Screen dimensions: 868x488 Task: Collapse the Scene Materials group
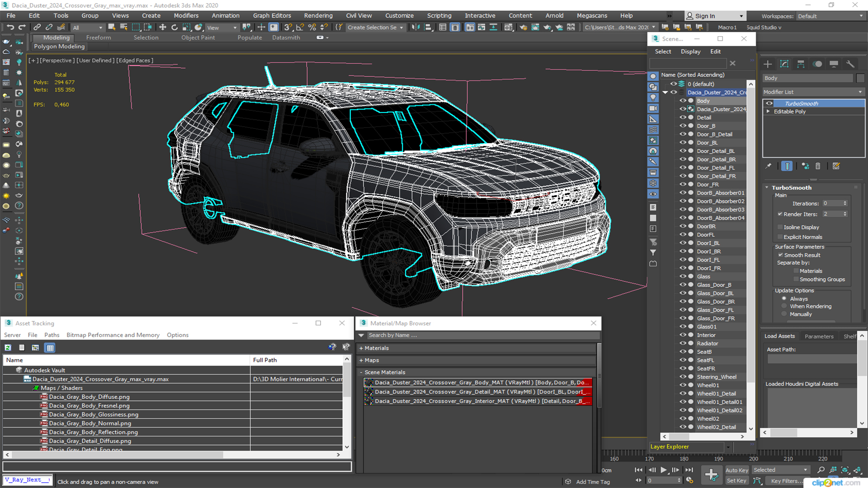click(x=361, y=373)
